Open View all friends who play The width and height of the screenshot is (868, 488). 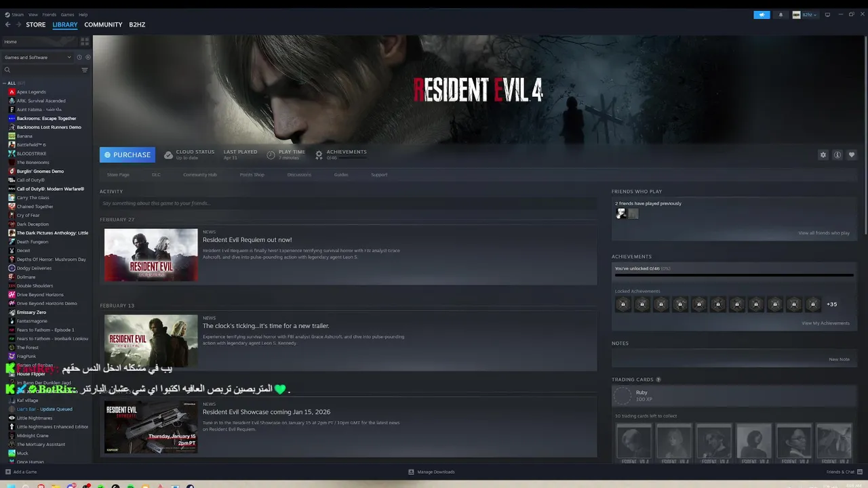click(x=824, y=233)
